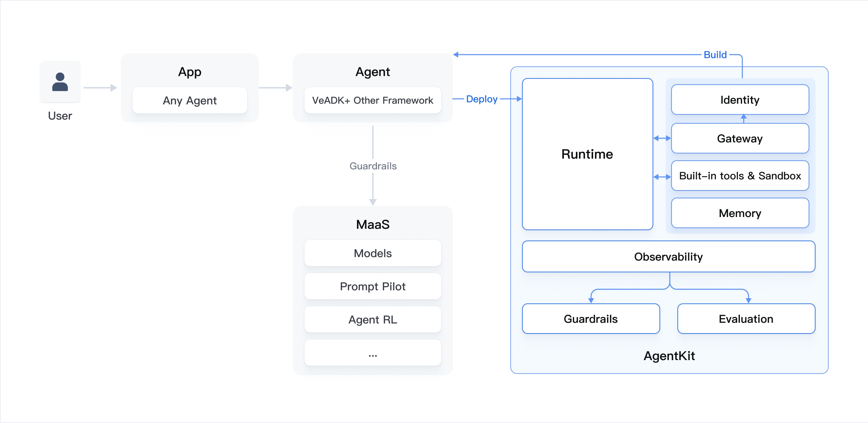Click the VeADK+ Other Framework box
Viewport: 868px width, 423px height.
point(373,101)
